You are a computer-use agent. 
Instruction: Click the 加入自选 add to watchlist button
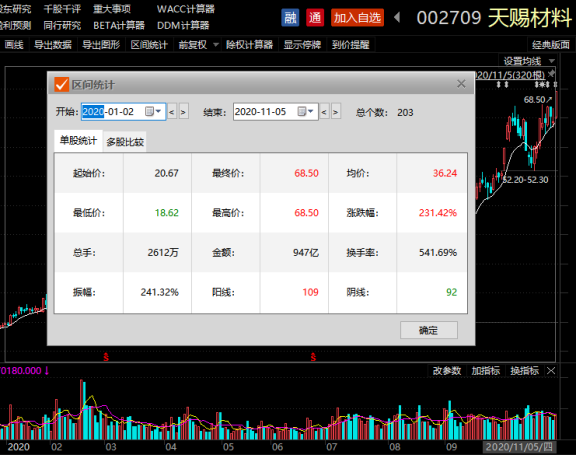[x=357, y=18]
